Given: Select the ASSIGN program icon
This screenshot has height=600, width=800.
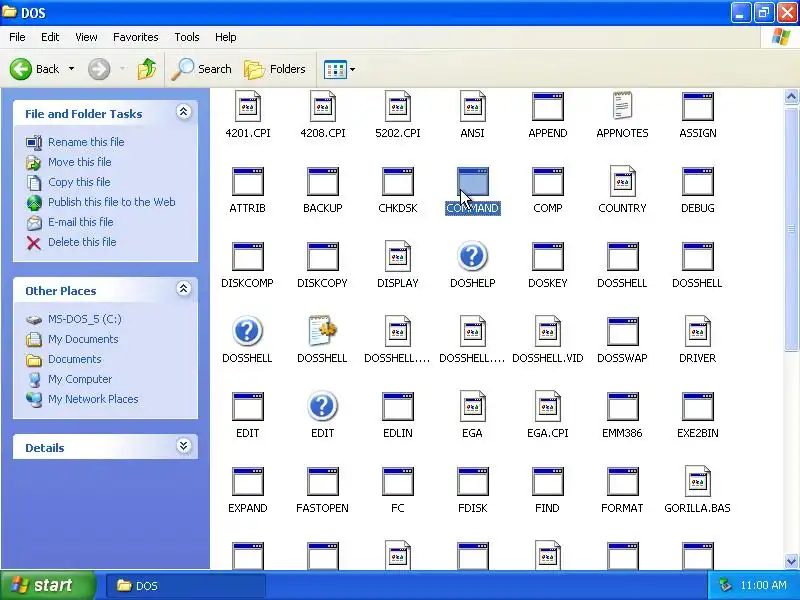Looking at the screenshot, I should click(x=697, y=106).
